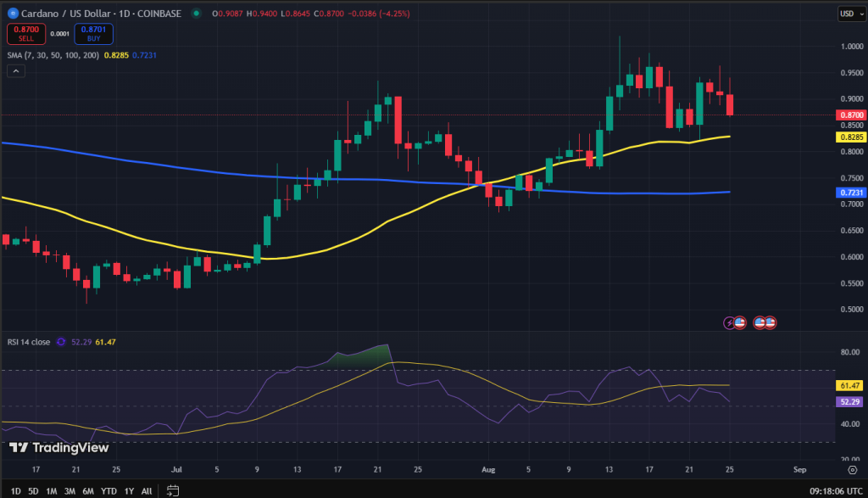Select the 1D time range
Image resolution: width=868 pixels, height=498 pixels.
point(14,490)
